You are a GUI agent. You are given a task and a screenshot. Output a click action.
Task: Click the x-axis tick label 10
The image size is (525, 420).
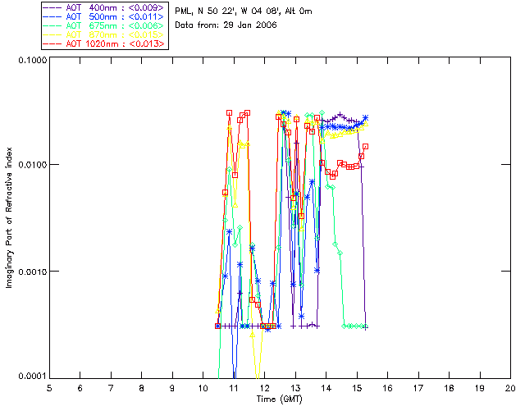tap(203, 387)
